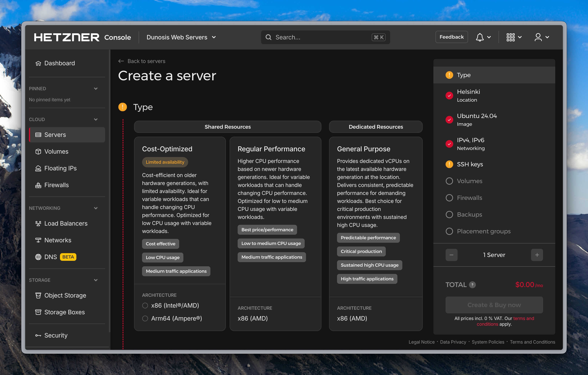Open the notifications bell
Viewport: 588px width, 375px height.
pyautogui.click(x=480, y=37)
